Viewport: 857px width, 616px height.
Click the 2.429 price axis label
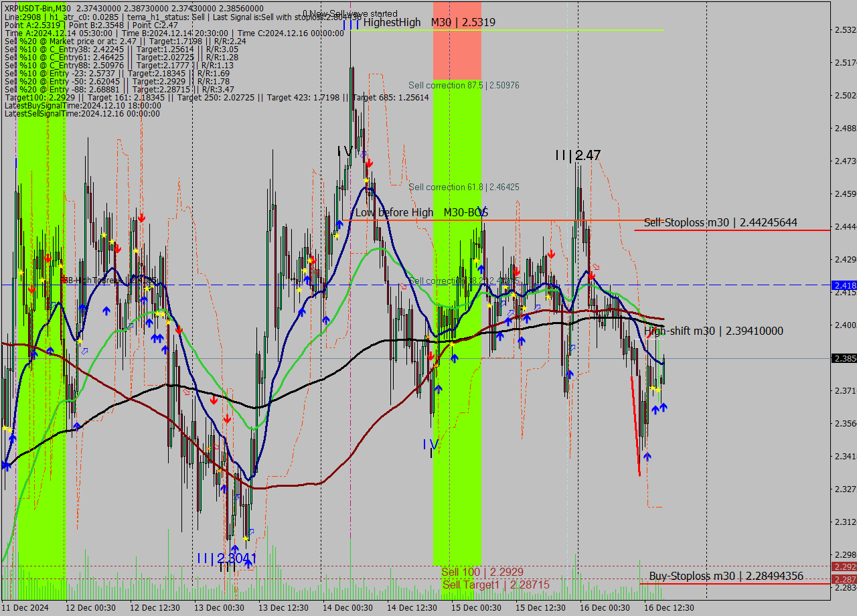tap(845, 260)
